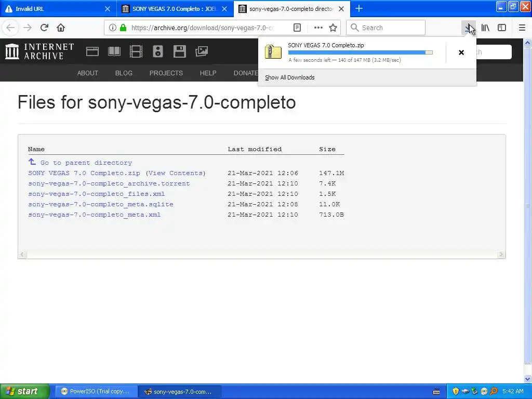Open a new tab with plus
The image size is (532, 399).
pyautogui.click(x=359, y=9)
